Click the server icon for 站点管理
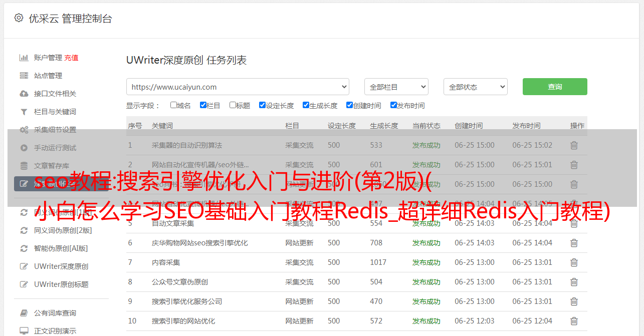This screenshot has width=644, height=336. pos(24,76)
